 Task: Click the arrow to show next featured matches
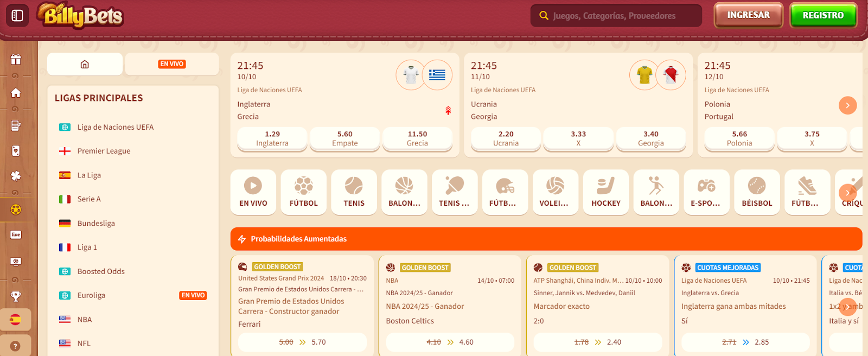pos(847,105)
